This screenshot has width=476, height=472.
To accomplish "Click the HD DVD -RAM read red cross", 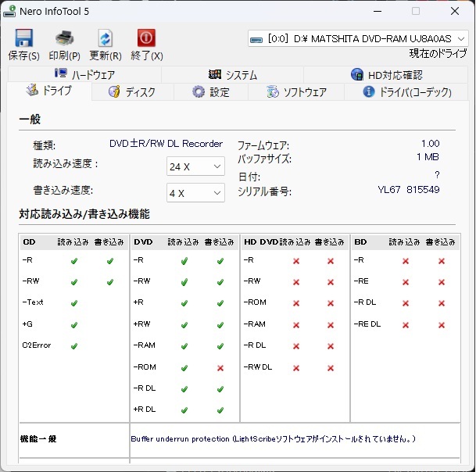I will click(296, 325).
